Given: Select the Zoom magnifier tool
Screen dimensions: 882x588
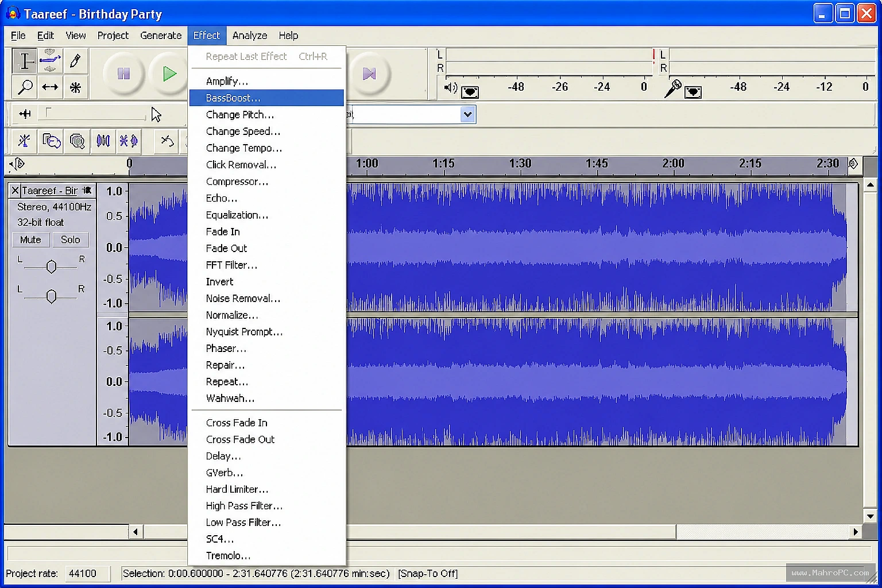Looking at the screenshot, I should click(25, 87).
